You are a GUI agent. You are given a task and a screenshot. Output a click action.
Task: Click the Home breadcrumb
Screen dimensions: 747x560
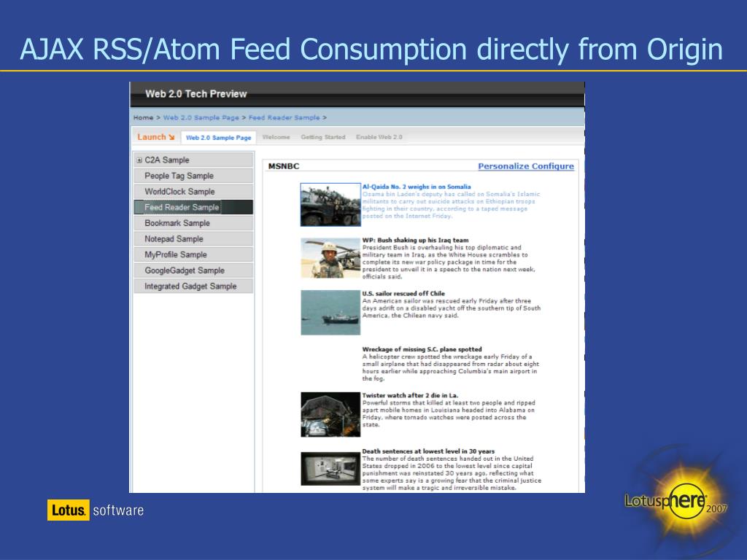pos(144,117)
